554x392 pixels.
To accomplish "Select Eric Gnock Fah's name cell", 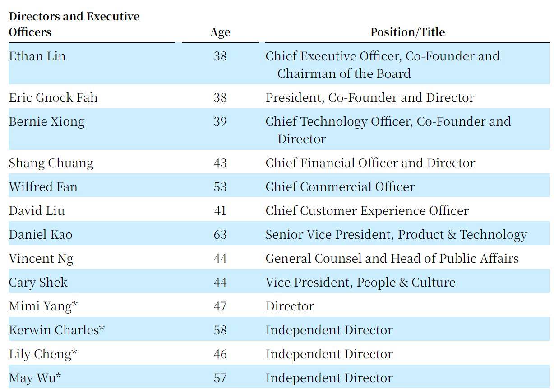I will 53,98.
